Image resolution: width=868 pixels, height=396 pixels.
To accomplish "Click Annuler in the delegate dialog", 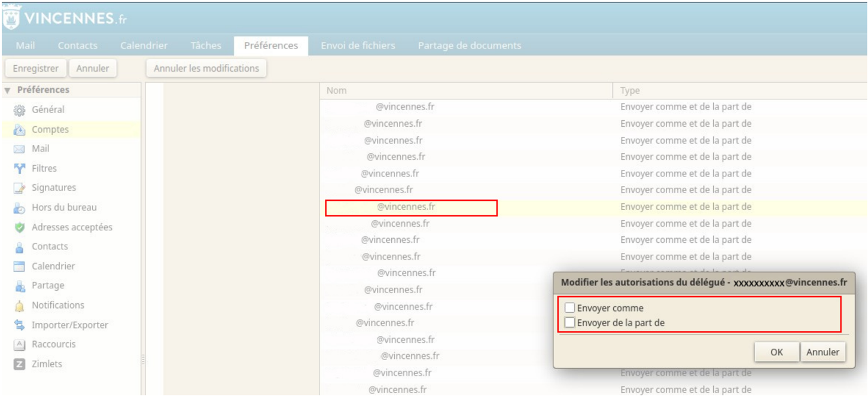I will 823,352.
